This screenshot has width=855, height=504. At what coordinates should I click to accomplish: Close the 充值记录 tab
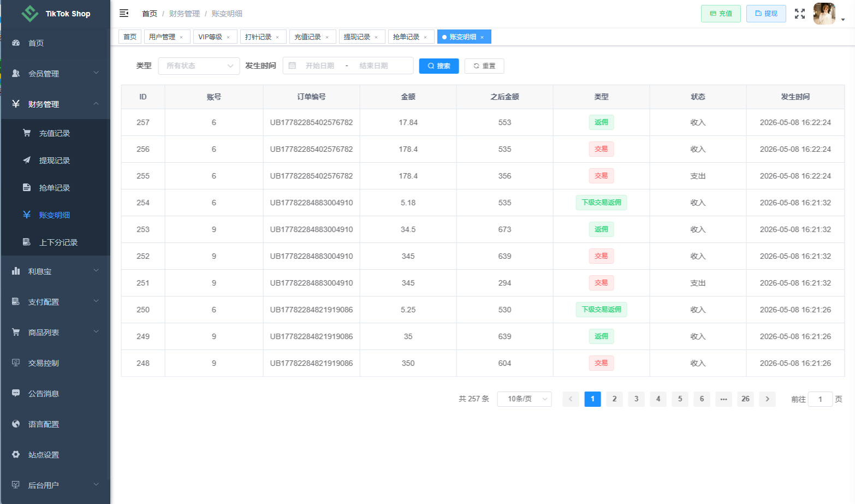tap(327, 38)
